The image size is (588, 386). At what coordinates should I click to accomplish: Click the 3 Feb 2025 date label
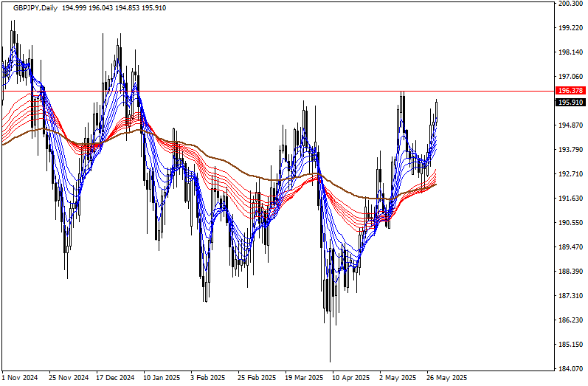coord(207,378)
